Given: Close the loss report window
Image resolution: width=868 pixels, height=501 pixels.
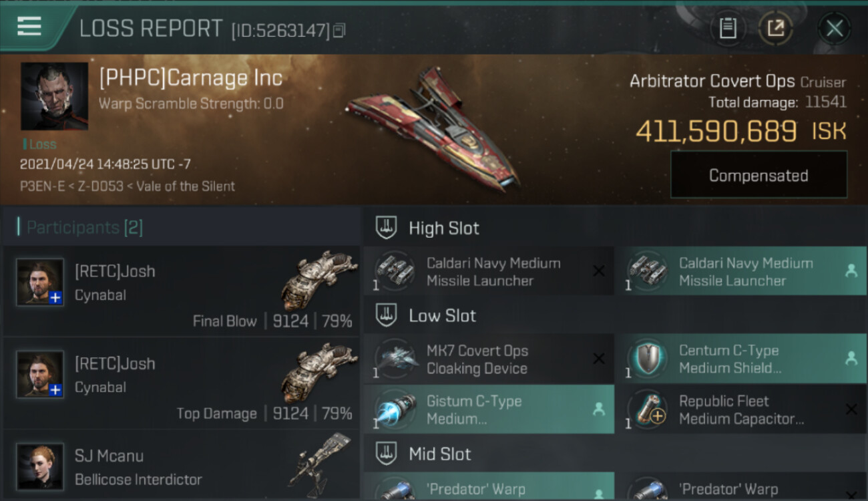Looking at the screenshot, I should pyautogui.click(x=834, y=29).
